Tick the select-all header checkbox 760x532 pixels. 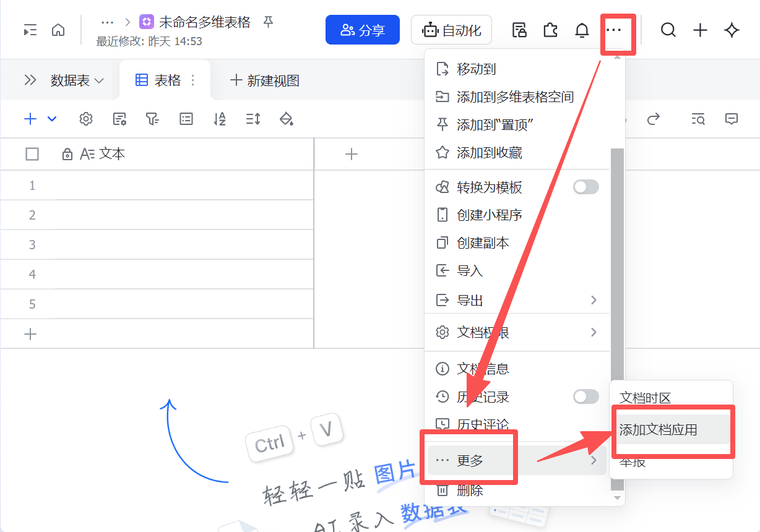pos(32,154)
